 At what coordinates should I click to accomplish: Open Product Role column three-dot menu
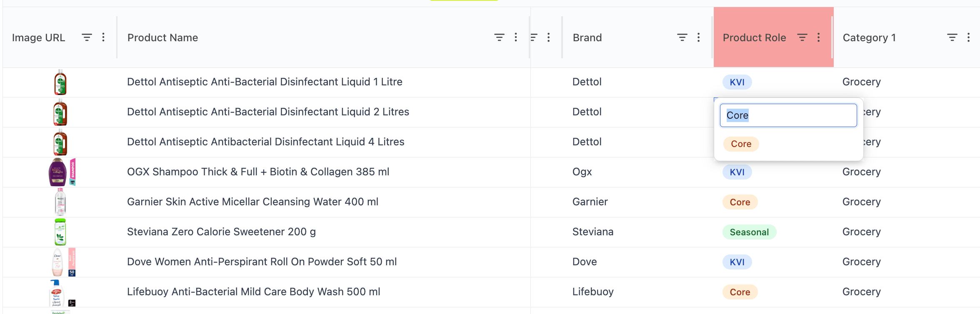(819, 37)
